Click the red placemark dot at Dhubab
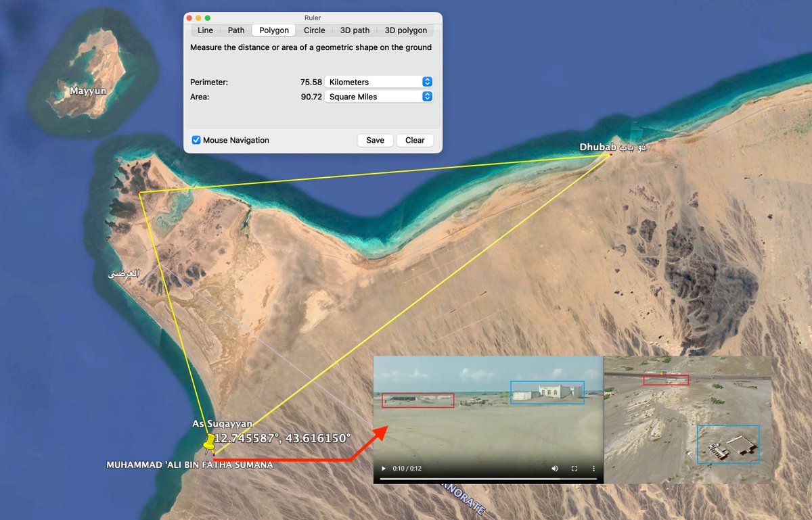 click(610, 155)
